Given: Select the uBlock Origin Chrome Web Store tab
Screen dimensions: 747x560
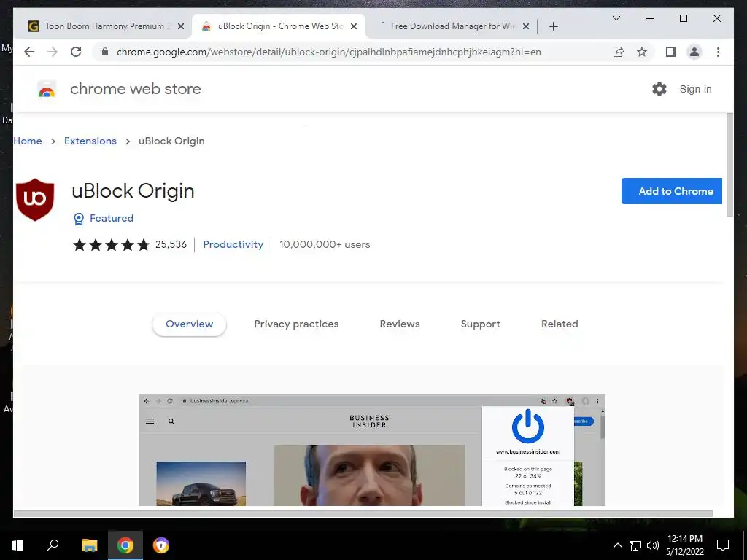Looking at the screenshot, I should (279, 26).
